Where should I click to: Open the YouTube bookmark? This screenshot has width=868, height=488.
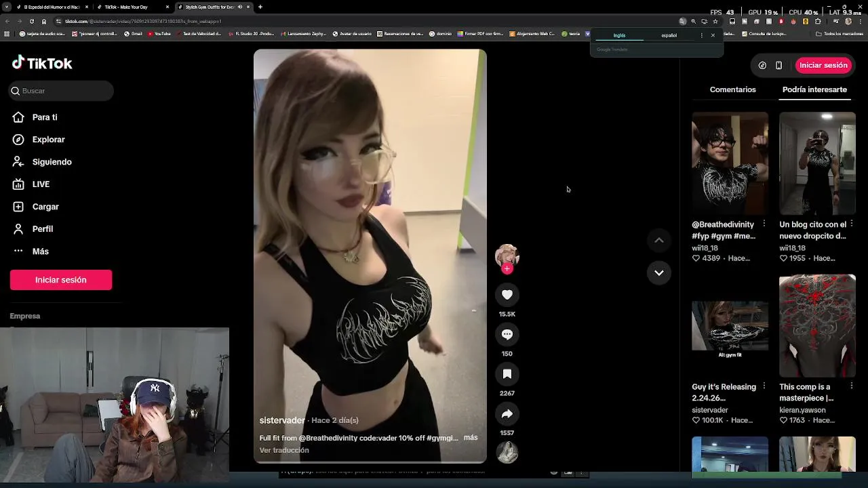(159, 33)
